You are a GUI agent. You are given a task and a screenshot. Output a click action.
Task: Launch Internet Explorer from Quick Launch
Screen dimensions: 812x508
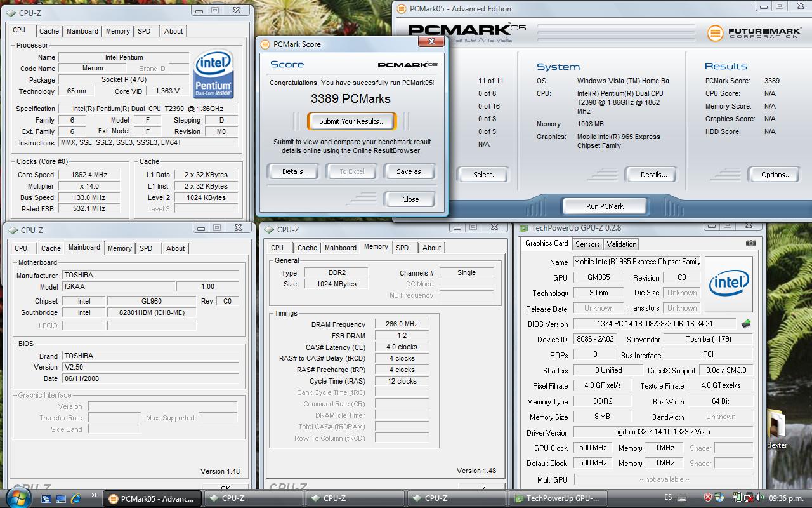76,498
